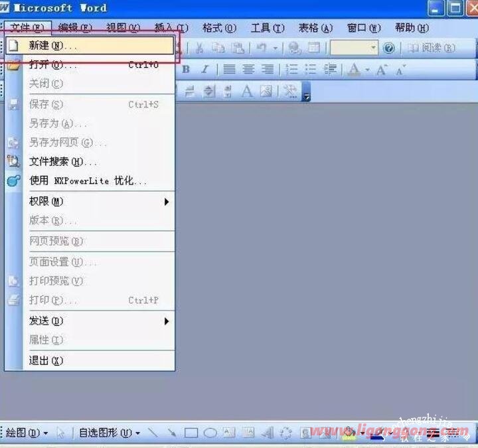Open the 帮助(H) menu
Screen dimensions: 478x448
412,28
